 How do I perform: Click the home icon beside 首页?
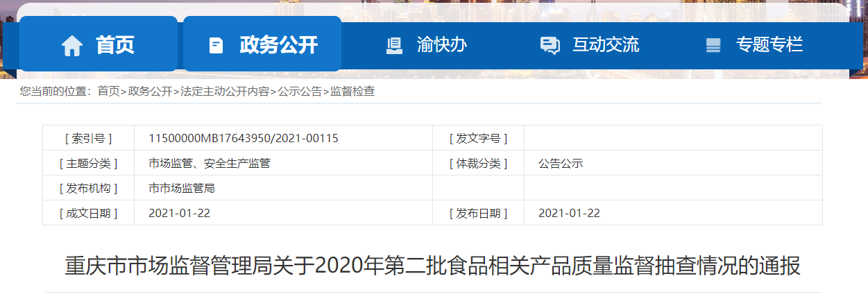coord(72,46)
